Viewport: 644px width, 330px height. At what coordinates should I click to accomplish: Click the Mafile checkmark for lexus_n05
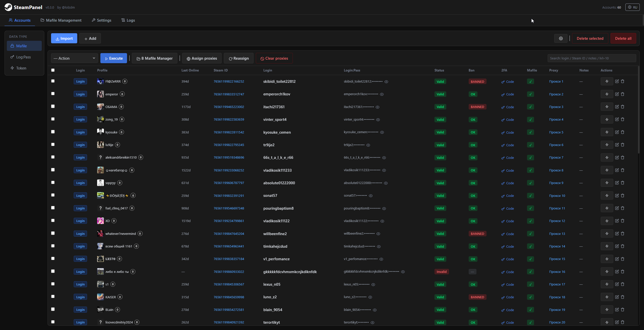point(530,284)
